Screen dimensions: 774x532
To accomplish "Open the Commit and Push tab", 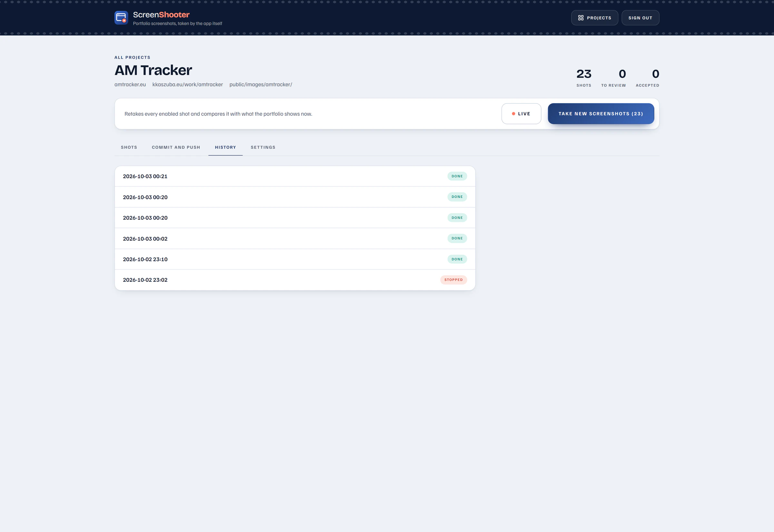I will pos(176,147).
